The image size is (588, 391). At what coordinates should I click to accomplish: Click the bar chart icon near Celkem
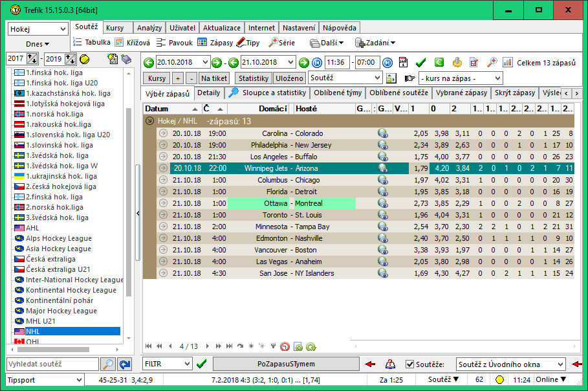click(508, 62)
